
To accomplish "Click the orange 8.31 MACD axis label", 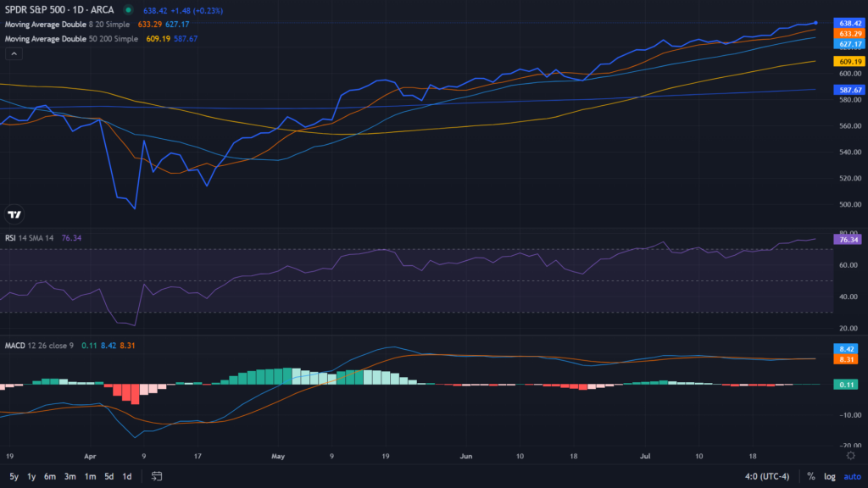I will 846,359.
